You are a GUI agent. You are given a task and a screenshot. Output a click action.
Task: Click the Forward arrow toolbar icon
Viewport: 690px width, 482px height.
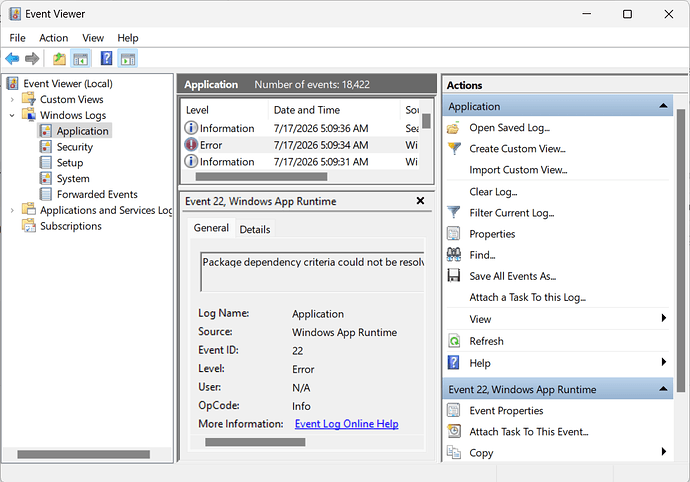(x=32, y=59)
